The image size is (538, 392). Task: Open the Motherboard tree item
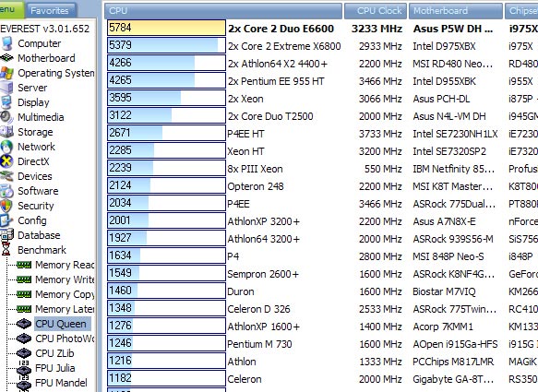pos(46,58)
